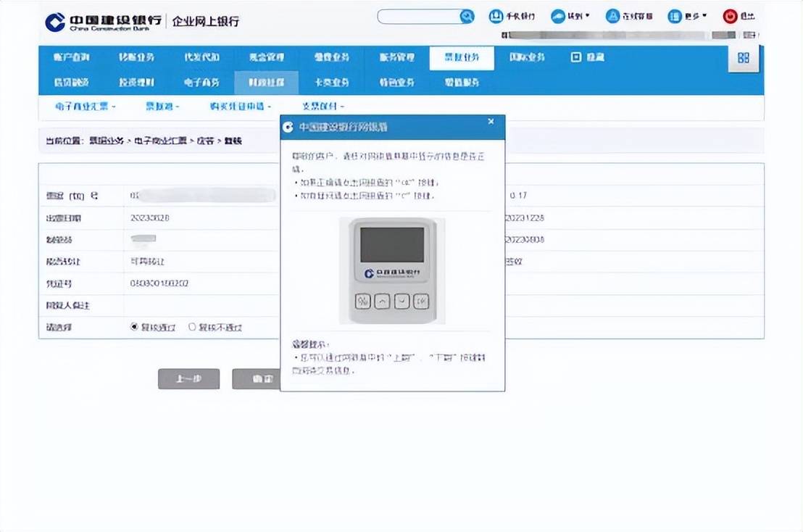The width and height of the screenshot is (803, 532).
Task: Click the 在线客服 customer service icon
Action: coord(613,16)
